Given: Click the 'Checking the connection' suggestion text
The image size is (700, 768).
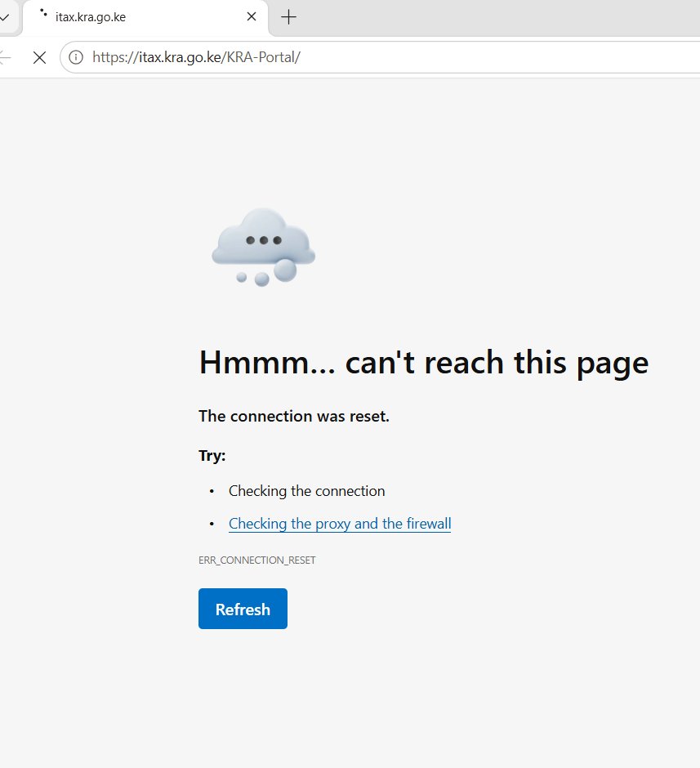Looking at the screenshot, I should 307,491.
